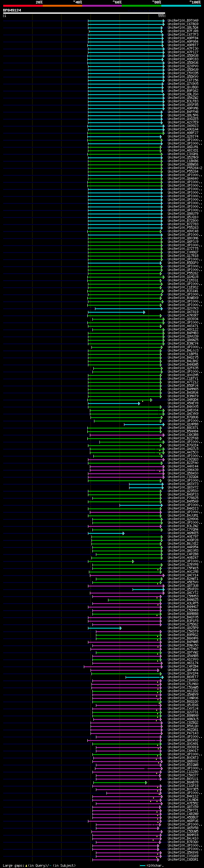The image size is (204, 868).
Task: Click the red ~20% identity legend segment
Action: coord(23,6)
